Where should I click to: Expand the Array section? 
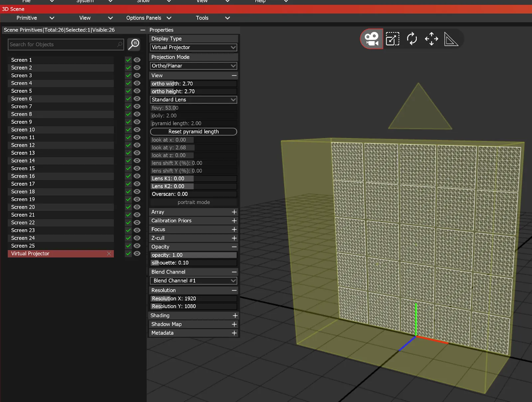coord(234,212)
